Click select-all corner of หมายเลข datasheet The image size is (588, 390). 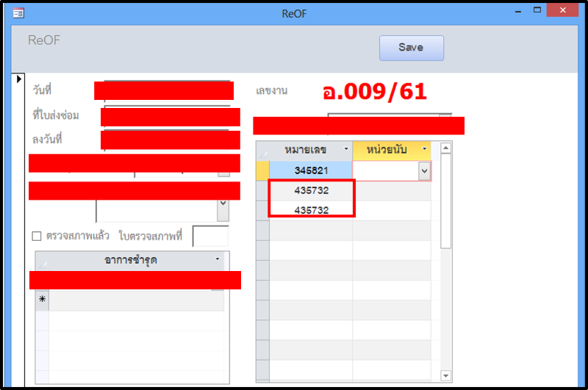point(262,151)
